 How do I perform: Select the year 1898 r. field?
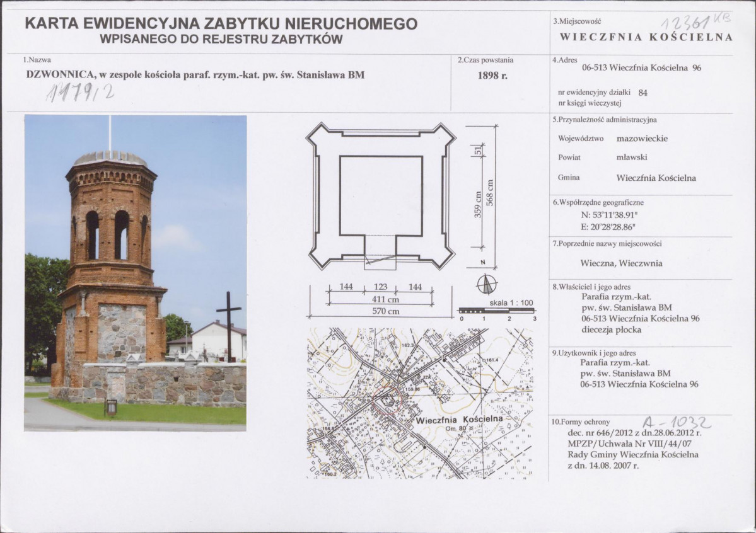click(x=492, y=76)
